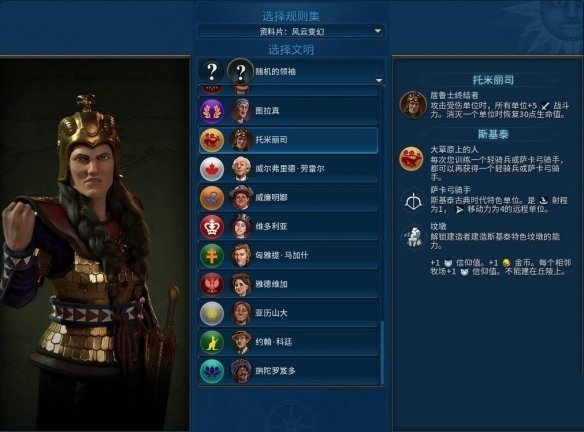Expand the random leader dropdown arrow
584x432 pixels.
tap(379, 80)
